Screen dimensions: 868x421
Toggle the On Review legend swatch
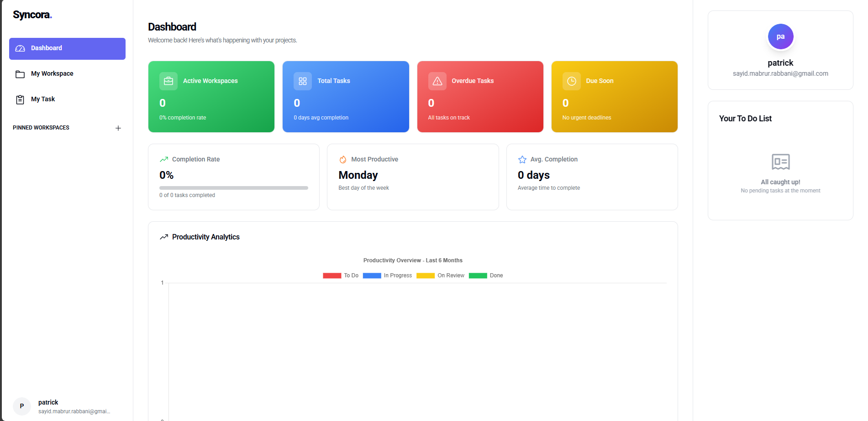pos(426,275)
